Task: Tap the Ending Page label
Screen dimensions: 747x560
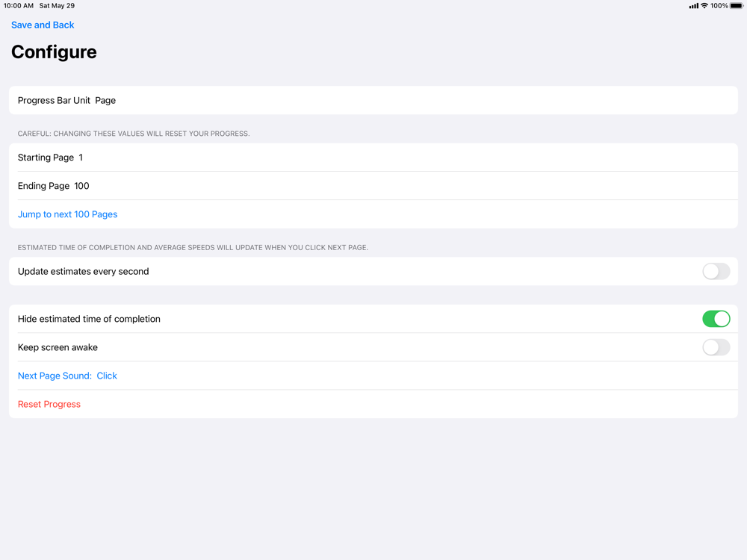Action: [43, 186]
